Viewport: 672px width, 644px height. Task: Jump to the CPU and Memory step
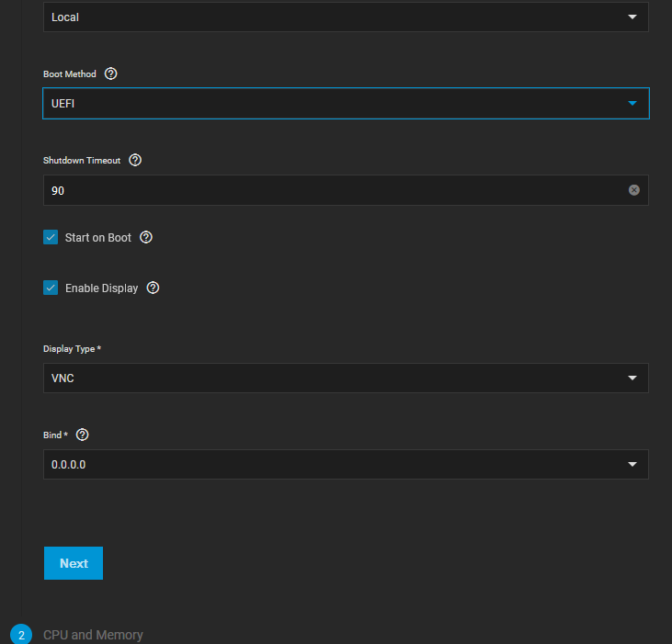93,635
